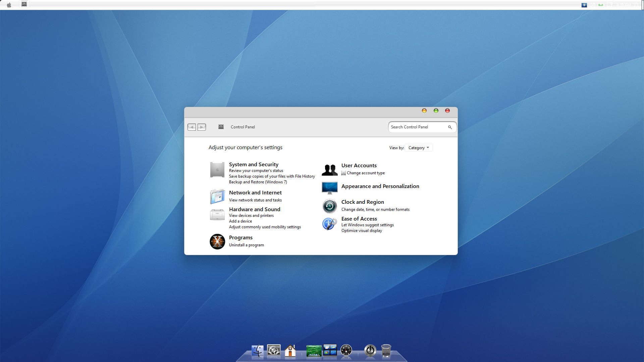Click the Programs category icon

click(217, 241)
